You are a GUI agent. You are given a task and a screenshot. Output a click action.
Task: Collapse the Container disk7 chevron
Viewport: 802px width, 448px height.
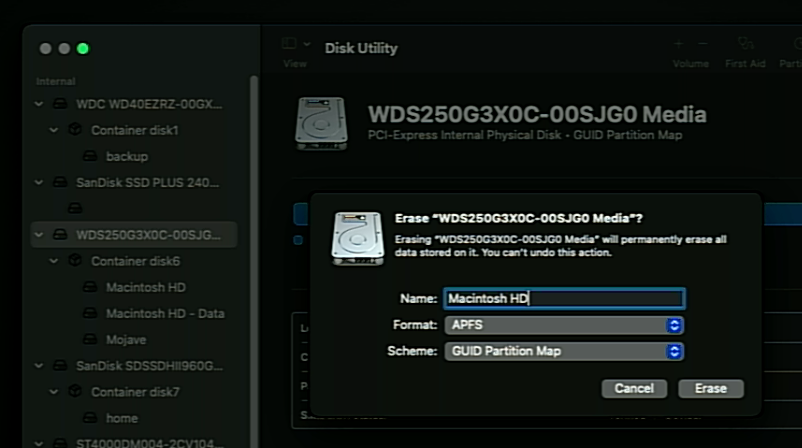tap(54, 392)
